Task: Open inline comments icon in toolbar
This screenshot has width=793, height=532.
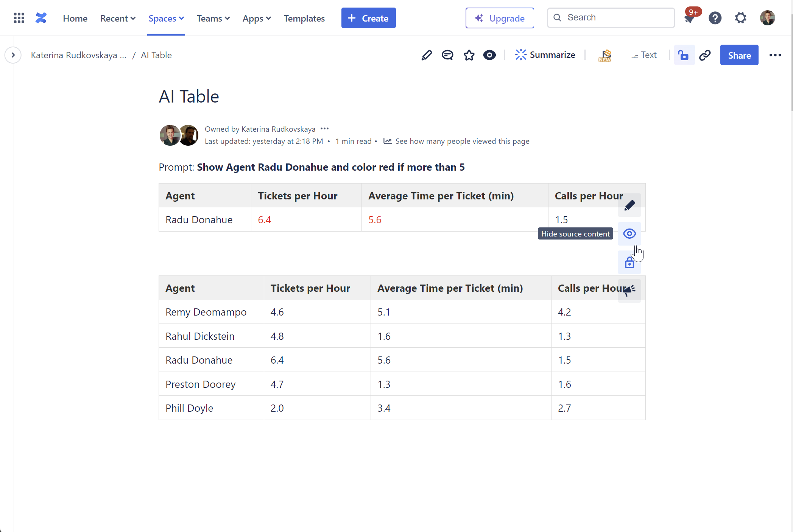Action: (x=447, y=55)
